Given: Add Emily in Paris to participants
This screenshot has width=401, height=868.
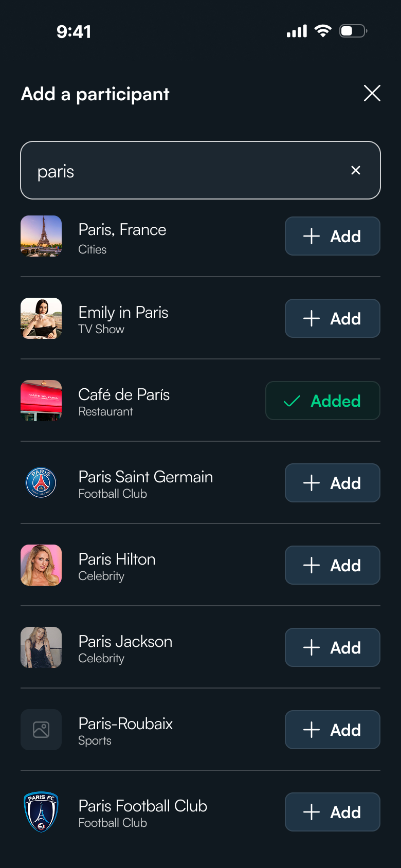Looking at the screenshot, I should point(332,318).
